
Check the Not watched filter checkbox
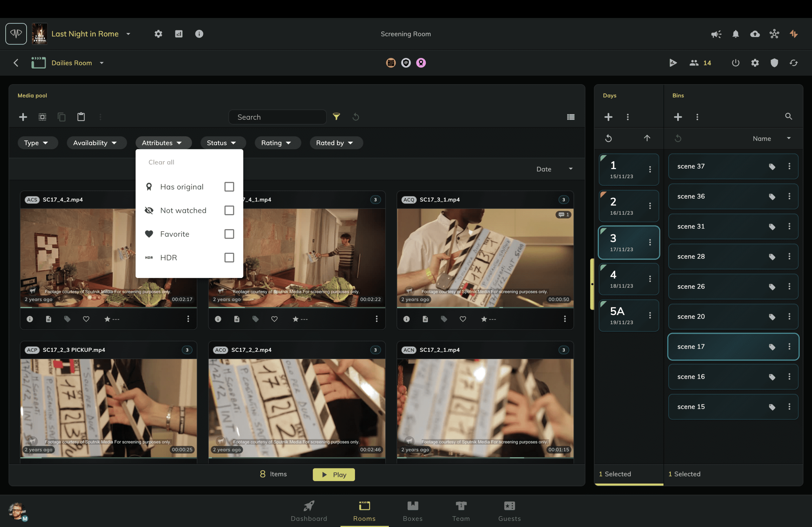coord(229,210)
